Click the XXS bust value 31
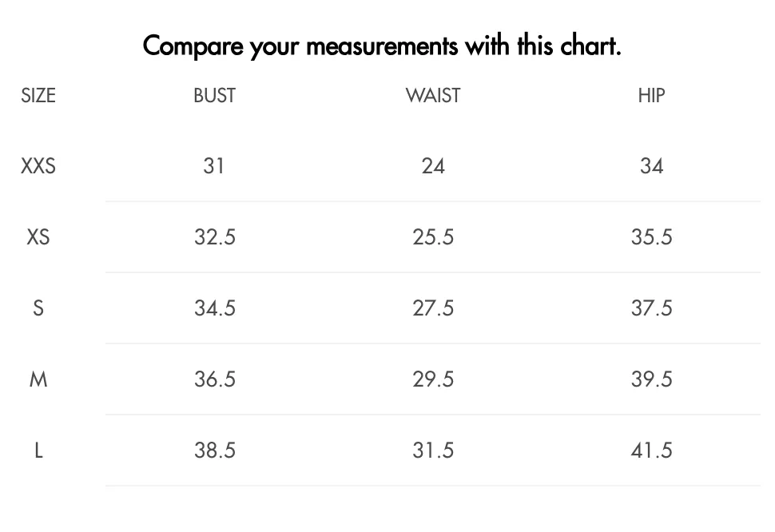This screenshot has height=532, width=775. point(214,166)
